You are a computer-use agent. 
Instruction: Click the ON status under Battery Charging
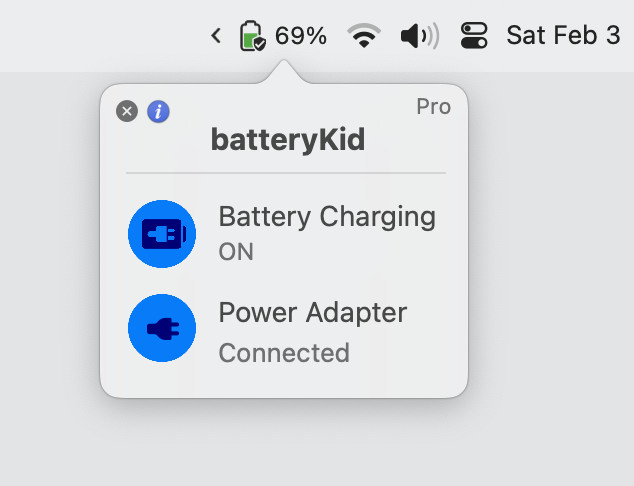[236, 251]
